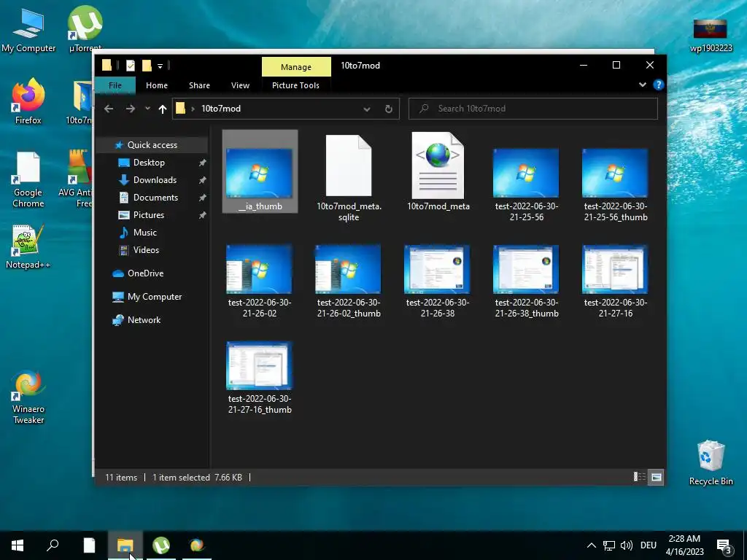
Task: Click the DEU input language indicator
Action: click(x=649, y=545)
